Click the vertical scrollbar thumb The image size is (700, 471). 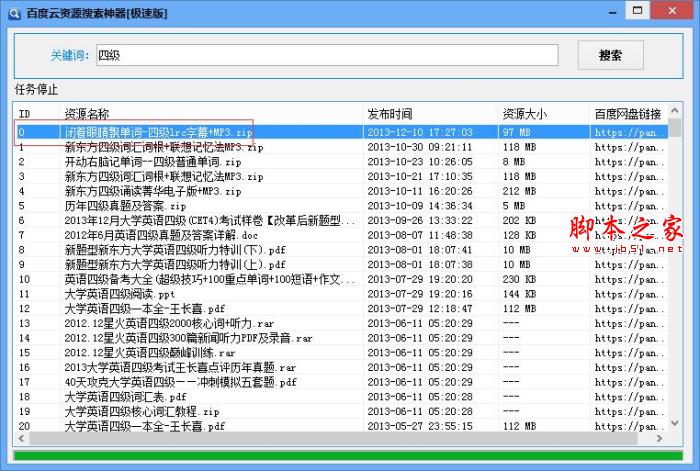(x=675, y=128)
